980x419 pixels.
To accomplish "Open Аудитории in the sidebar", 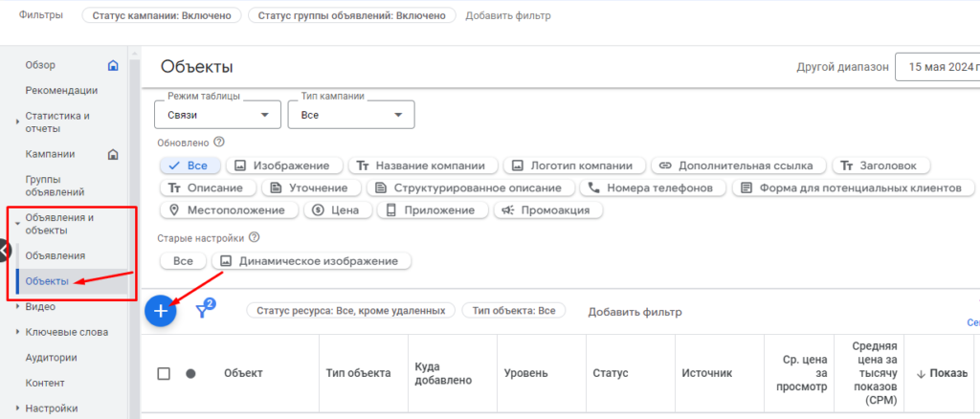I will (52, 358).
